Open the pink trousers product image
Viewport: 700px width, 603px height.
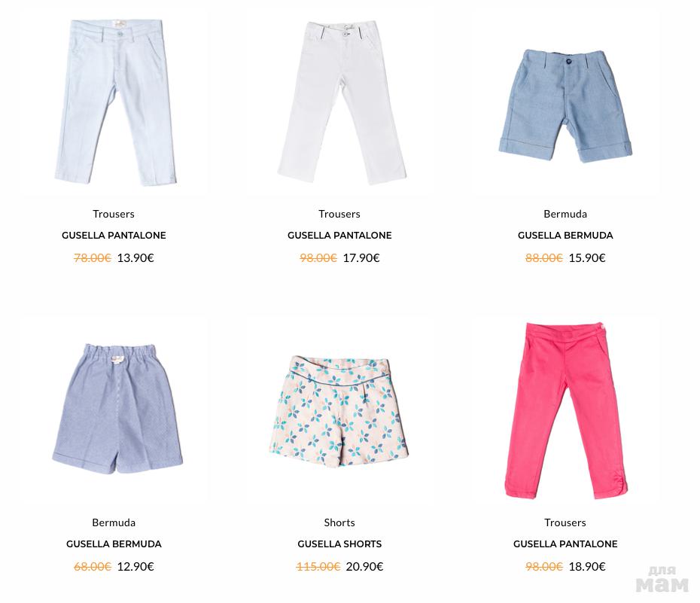point(567,410)
